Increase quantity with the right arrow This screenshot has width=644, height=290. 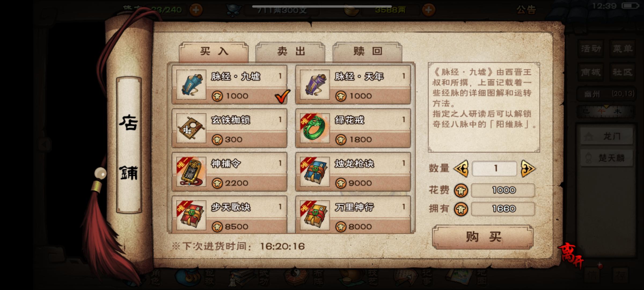(528, 169)
